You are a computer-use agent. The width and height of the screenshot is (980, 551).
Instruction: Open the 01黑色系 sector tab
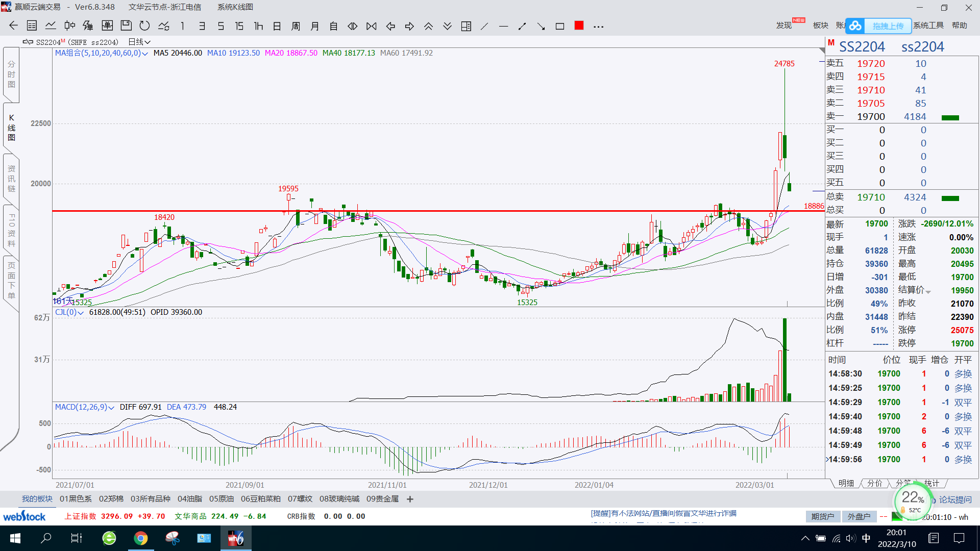(76, 499)
